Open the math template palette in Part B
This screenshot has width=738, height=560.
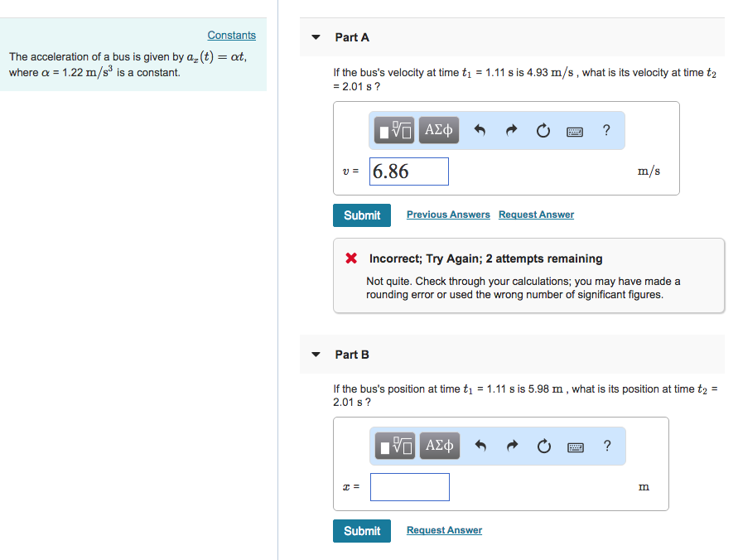point(394,446)
